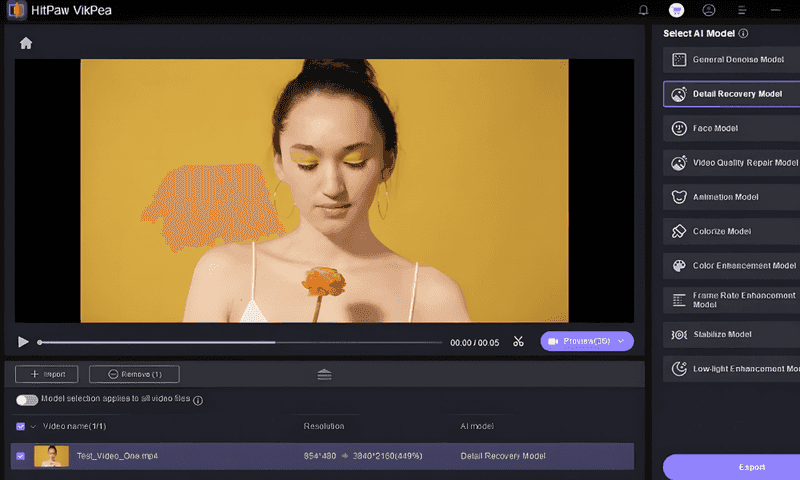Click info icon beside model selection toggle
The height and width of the screenshot is (480, 800).
tap(198, 400)
